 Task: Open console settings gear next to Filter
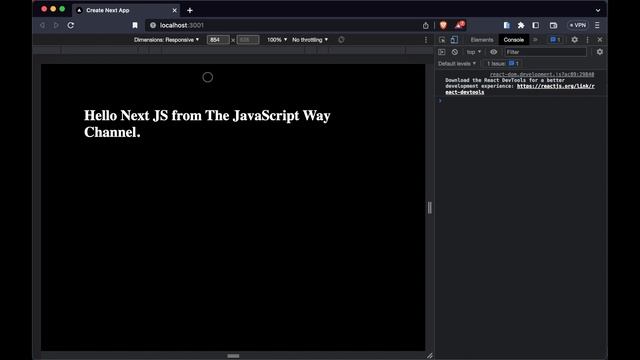click(x=600, y=52)
